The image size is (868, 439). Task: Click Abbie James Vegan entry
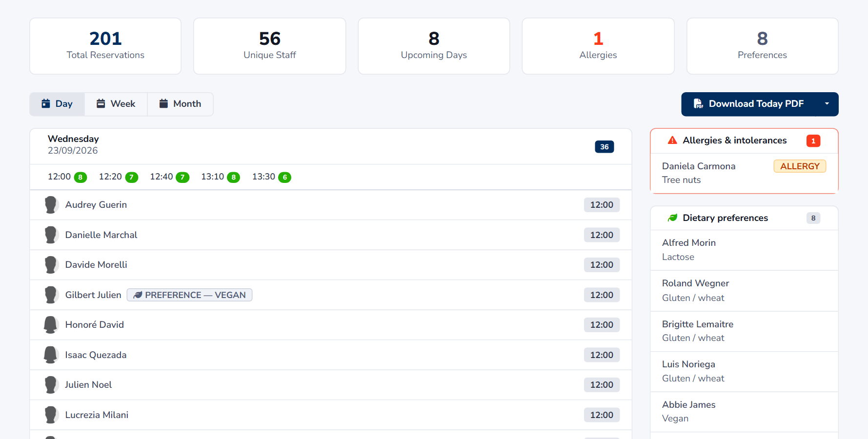click(744, 412)
